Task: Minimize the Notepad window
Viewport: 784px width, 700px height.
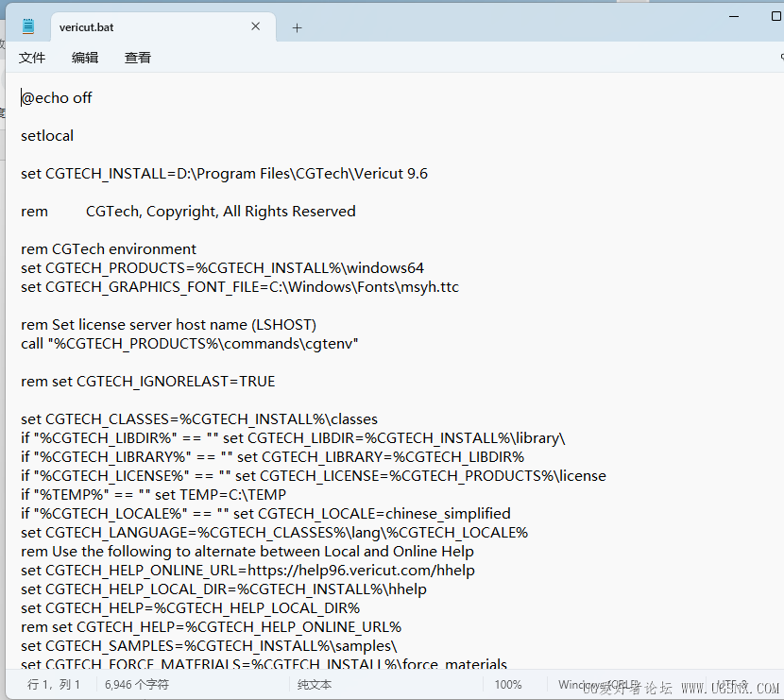Action: tap(734, 16)
